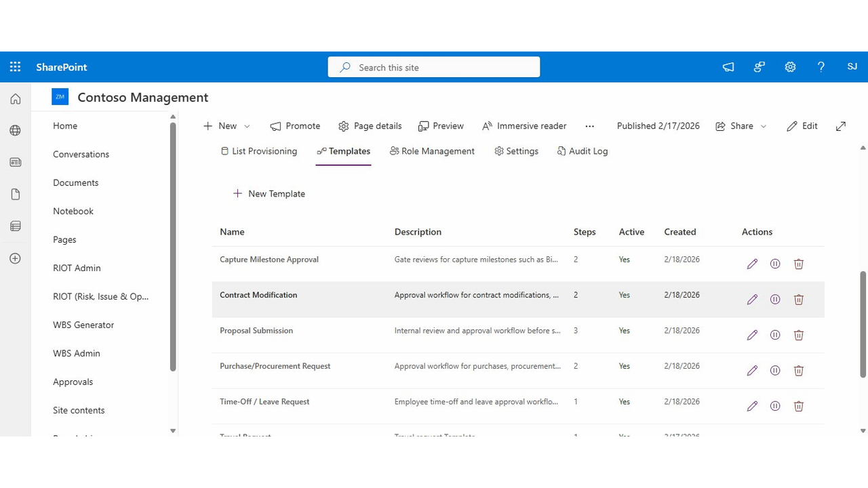This screenshot has height=488, width=868.
Task: Open the Microsoft 365 app launcher
Action: tap(15, 66)
